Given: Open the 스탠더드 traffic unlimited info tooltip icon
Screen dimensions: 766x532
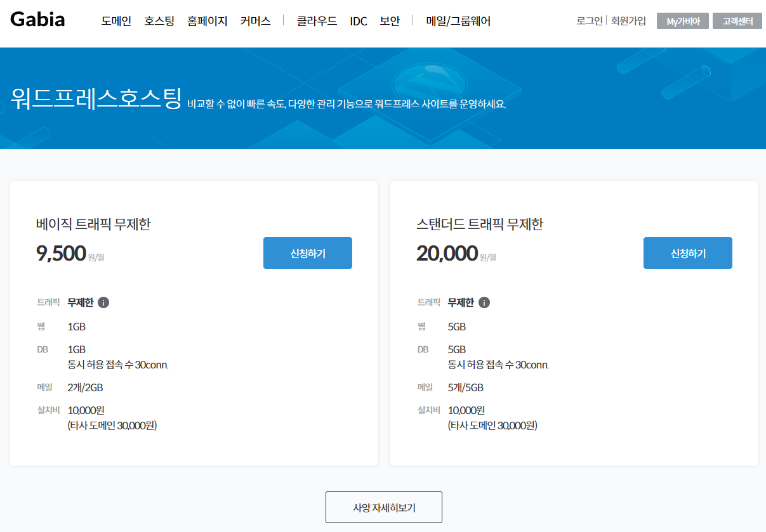Looking at the screenshot, I should (485, 302).
